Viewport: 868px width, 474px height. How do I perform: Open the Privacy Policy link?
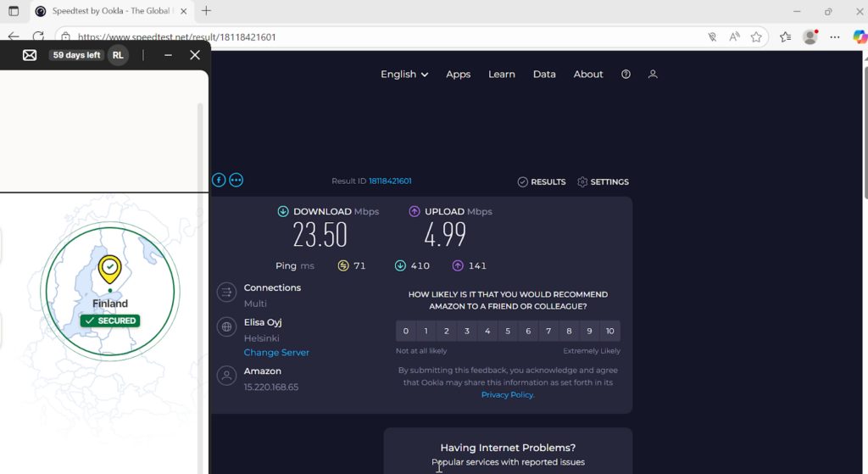click(507, 395)
